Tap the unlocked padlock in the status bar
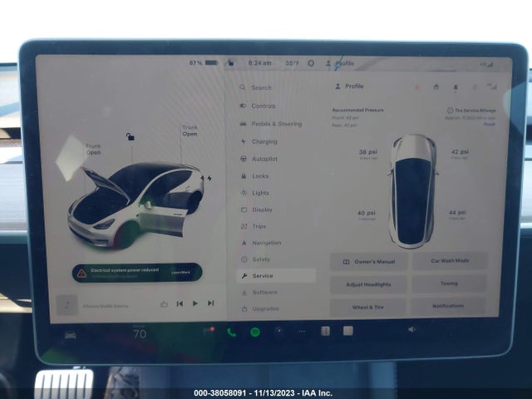 (x=230, y=63)
